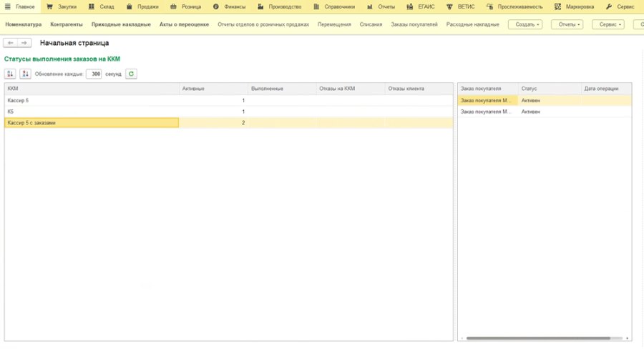Open the Заказы покупателей link
Viewport: 644px width, 349px height.
[x=414, y=24]
